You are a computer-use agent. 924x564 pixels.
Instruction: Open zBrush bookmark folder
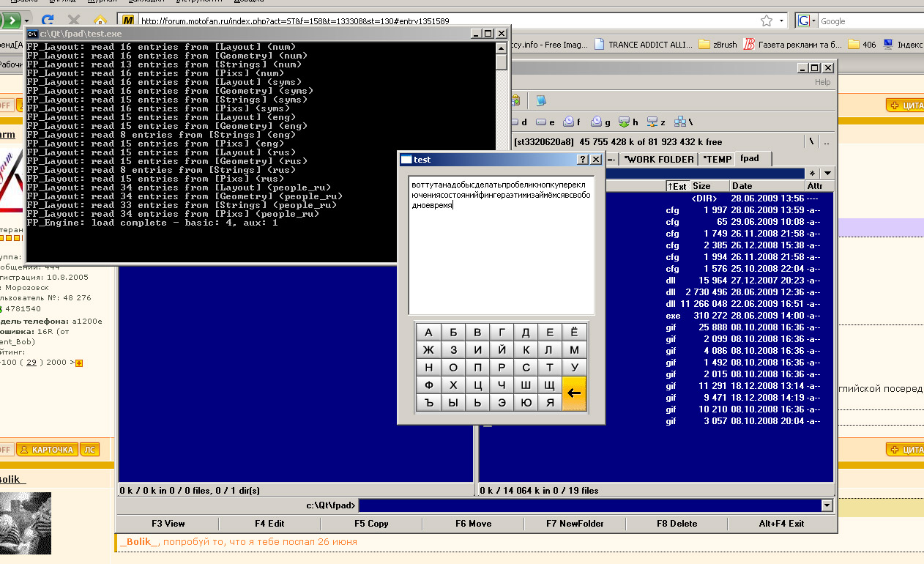pos(718,45)
